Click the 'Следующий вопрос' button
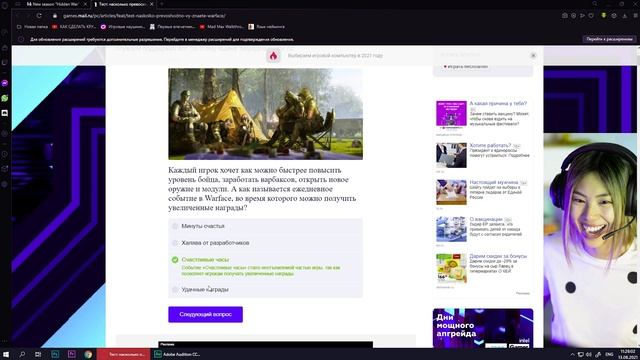640x360 pixels. click(x=205, y=314)
